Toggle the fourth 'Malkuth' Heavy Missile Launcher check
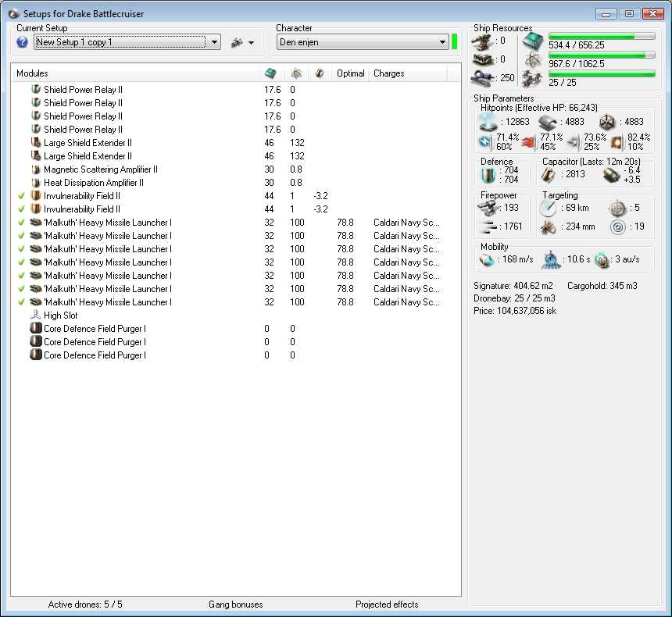Viewport: 672px width, 617px height. 21,262
